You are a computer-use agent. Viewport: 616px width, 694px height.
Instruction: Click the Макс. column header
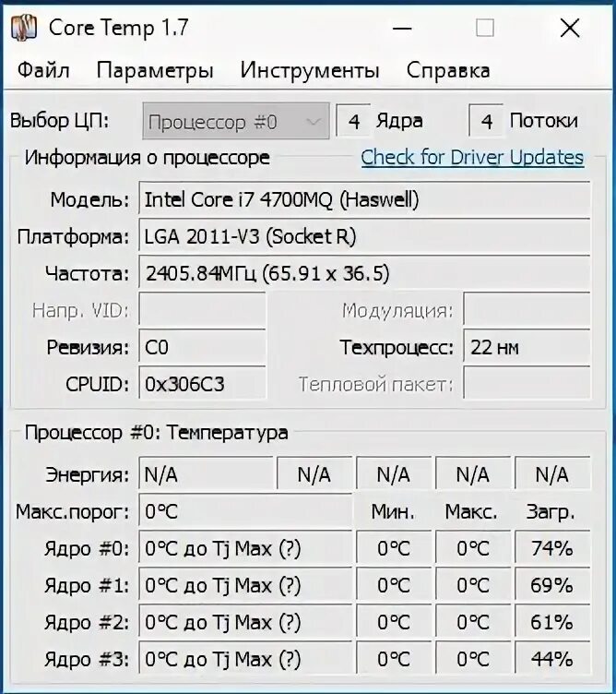click(471, 512)
